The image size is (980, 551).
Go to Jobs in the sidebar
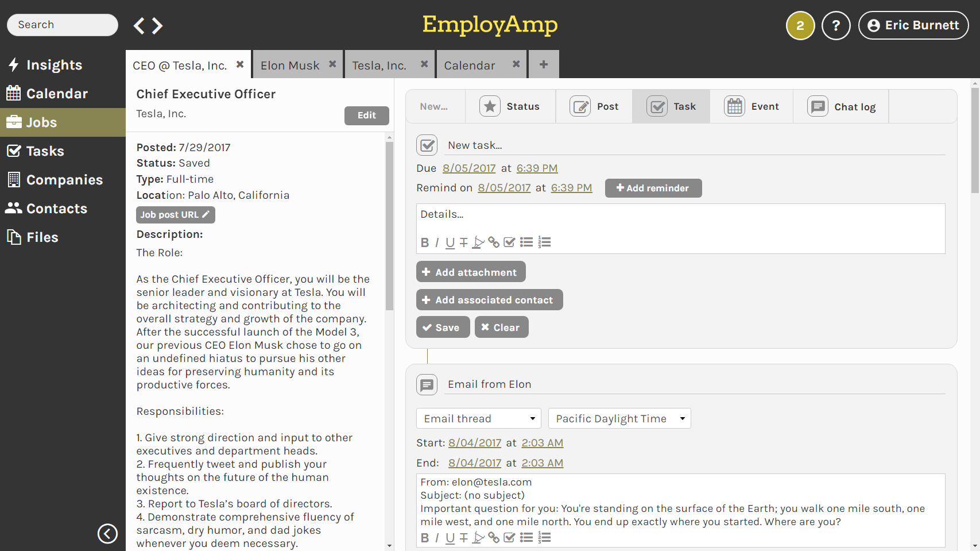(x=63, y=122)
